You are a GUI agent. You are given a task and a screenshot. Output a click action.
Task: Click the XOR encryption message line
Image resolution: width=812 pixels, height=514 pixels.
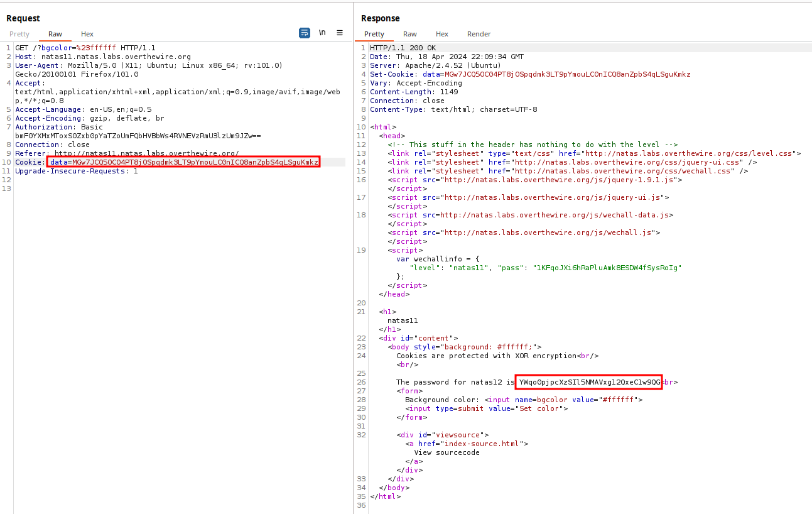tap(497, 356)
